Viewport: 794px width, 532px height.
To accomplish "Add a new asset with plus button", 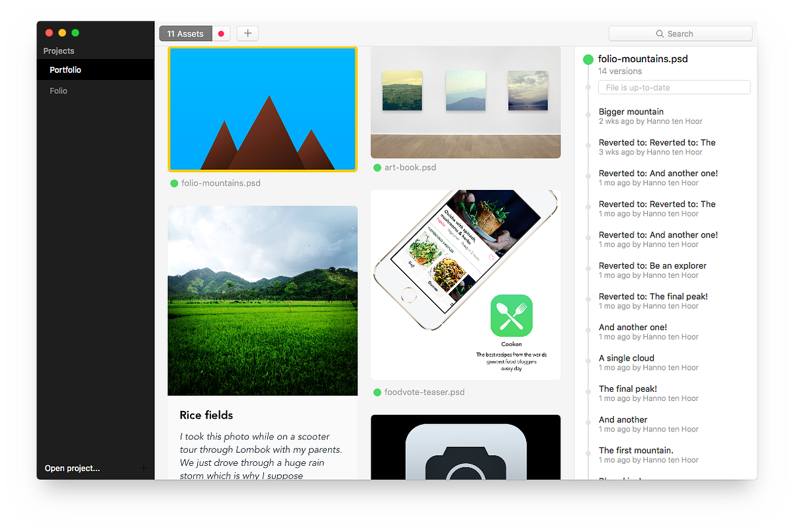I will (x=247, y=33).
